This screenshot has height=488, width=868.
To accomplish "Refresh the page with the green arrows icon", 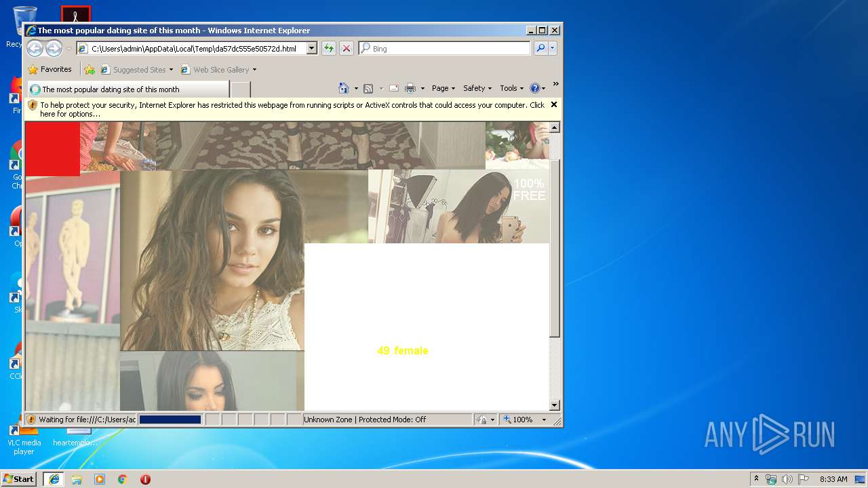I will 329,48.
